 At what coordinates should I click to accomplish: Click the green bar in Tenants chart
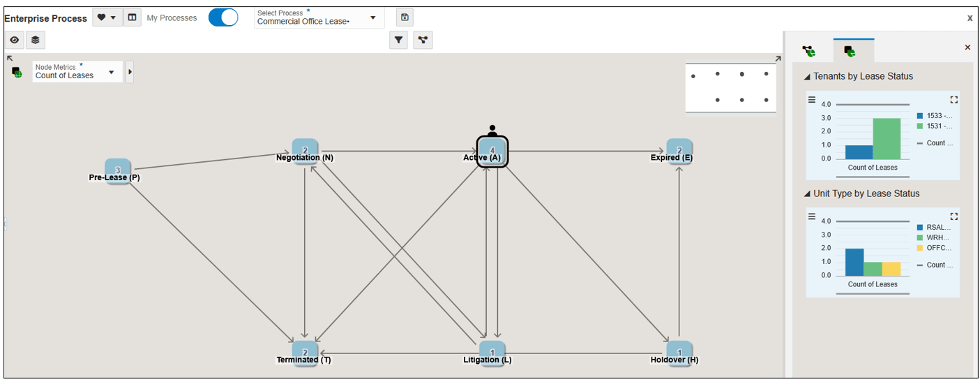[x=887, y=138]
